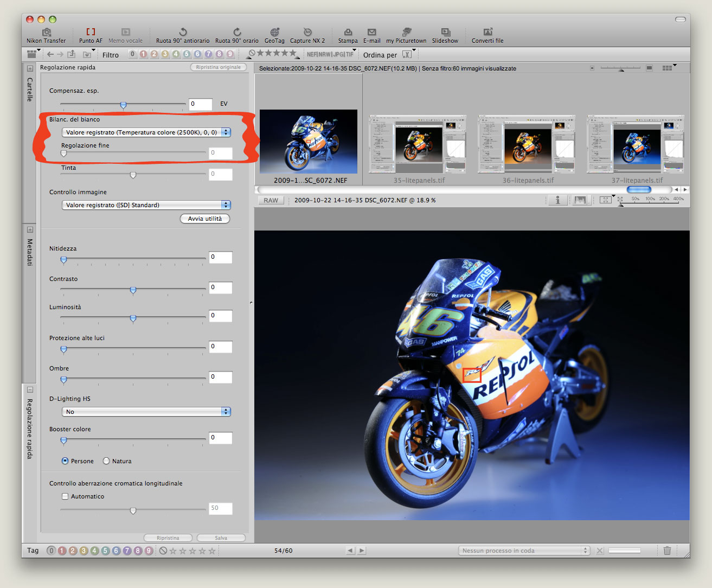The width and height of the screenshot is (712, 588).
Task: Collapse the Regolazione rapida panel
Action: tap(30, 390)
